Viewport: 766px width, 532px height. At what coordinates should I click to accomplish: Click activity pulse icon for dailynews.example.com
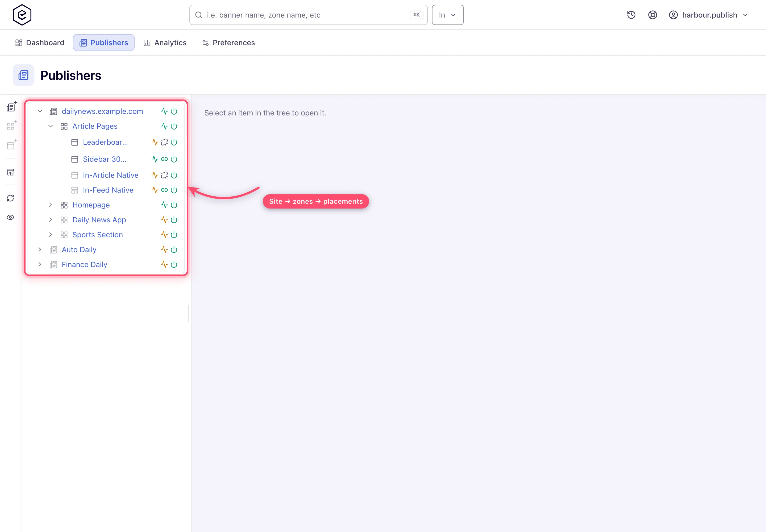[164, 111]
